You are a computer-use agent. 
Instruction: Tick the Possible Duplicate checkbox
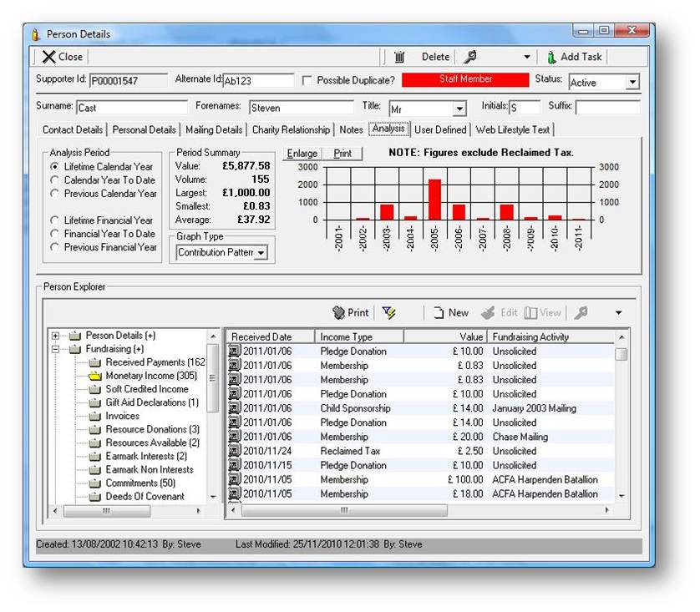click(x=307, y=80)
